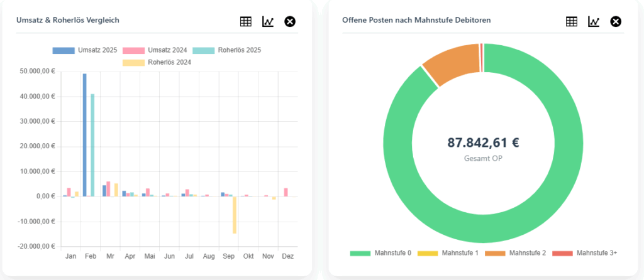Close the Umsatz & Roherlös Vergleich widget
644x280 pixels.
[290, 22]
